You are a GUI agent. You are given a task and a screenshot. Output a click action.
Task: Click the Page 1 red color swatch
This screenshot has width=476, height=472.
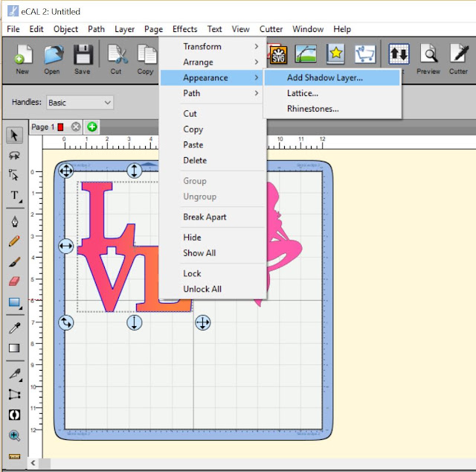(x=60, y=127)
